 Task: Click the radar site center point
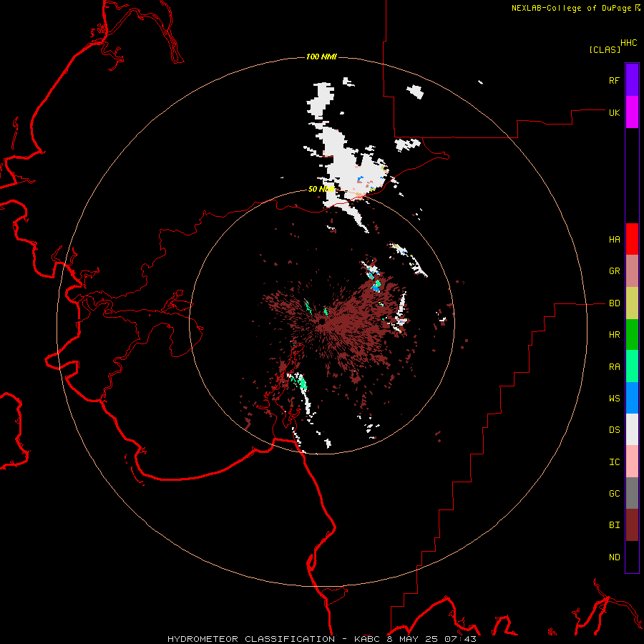pyautogui.click(x=322, y=323)
